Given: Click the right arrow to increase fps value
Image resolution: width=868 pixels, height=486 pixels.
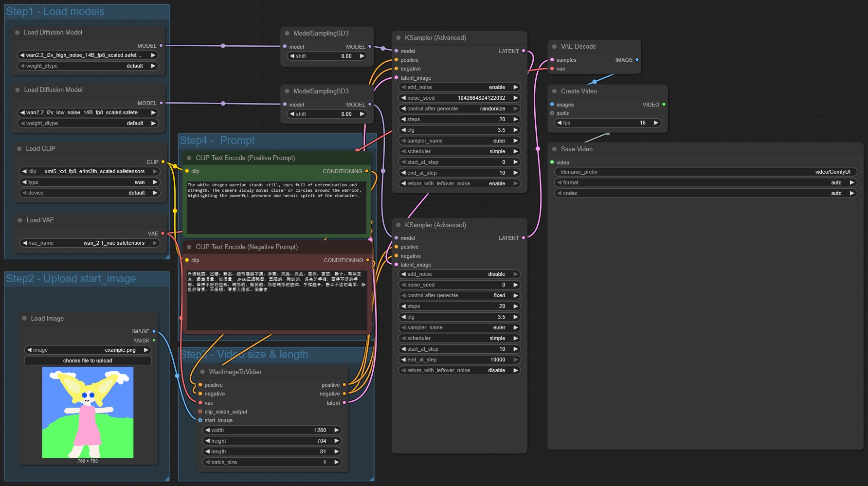Looking at the screenshot, I should pyautogui.click(x=656, y=123).
